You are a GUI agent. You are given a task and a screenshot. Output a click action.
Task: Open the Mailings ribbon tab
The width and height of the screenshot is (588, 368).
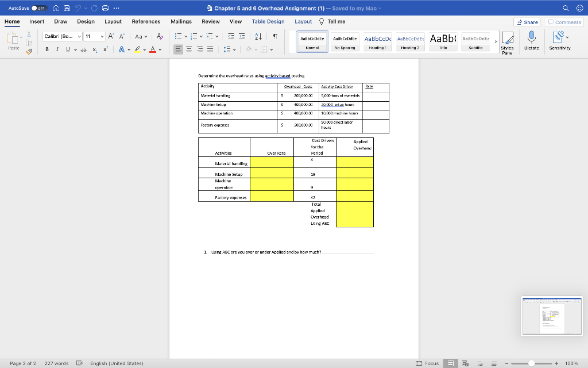(x=181, y=21)
